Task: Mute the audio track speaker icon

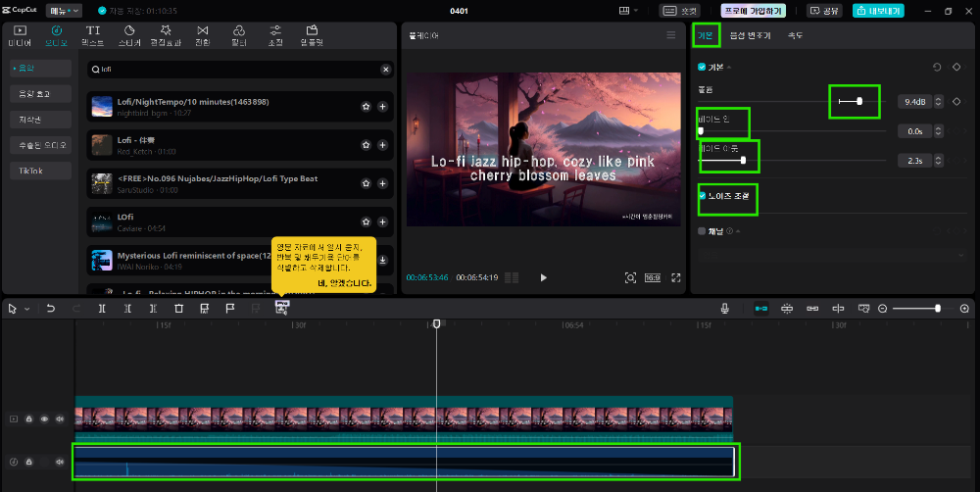Action: click(x=60, y=462)
